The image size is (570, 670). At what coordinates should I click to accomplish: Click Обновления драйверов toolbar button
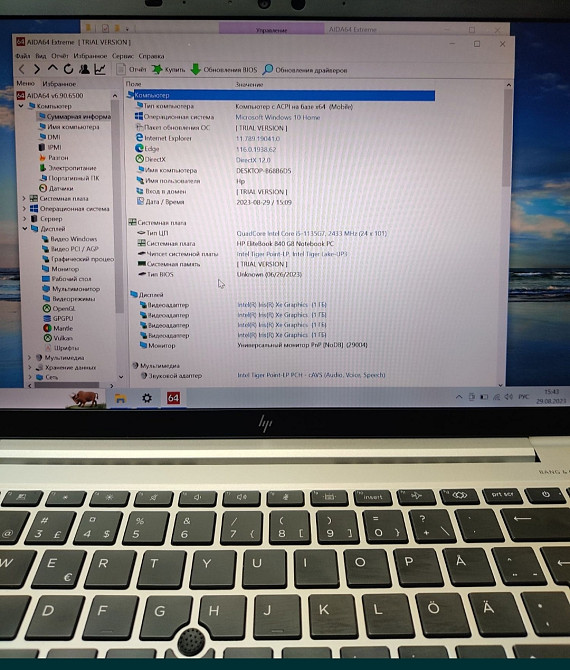pyautogui.click(x=305, y=70)
